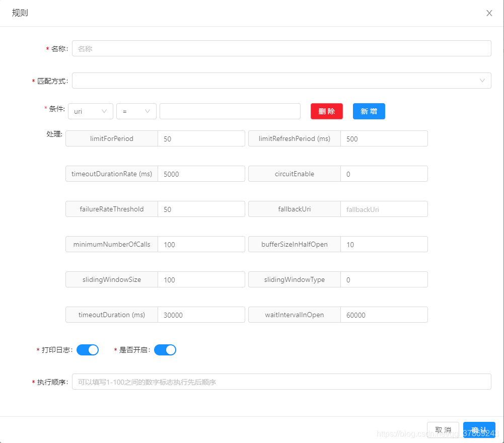
Task: Click the 名称 name input field
Action: tap(281, 48)
